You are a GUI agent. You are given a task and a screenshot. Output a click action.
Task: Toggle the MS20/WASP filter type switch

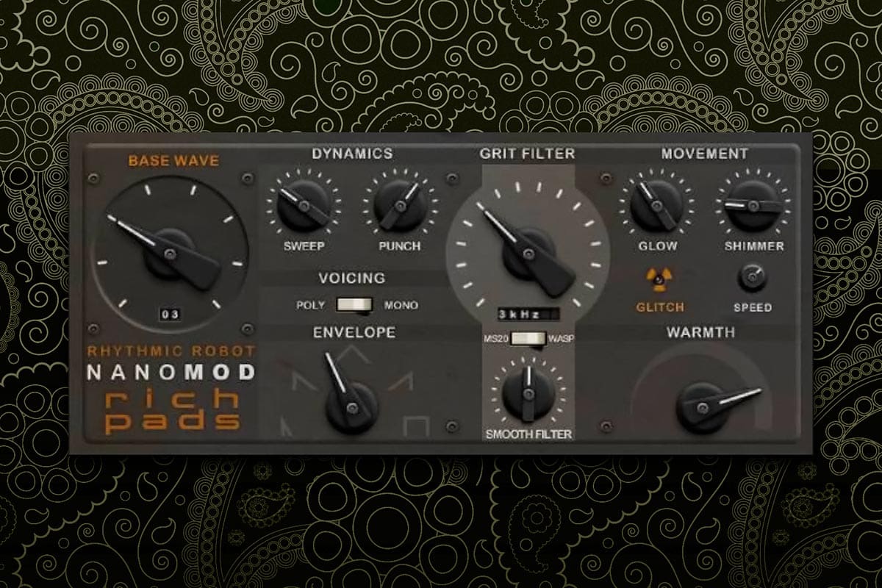pyautogui.click(x=528, y=338)
